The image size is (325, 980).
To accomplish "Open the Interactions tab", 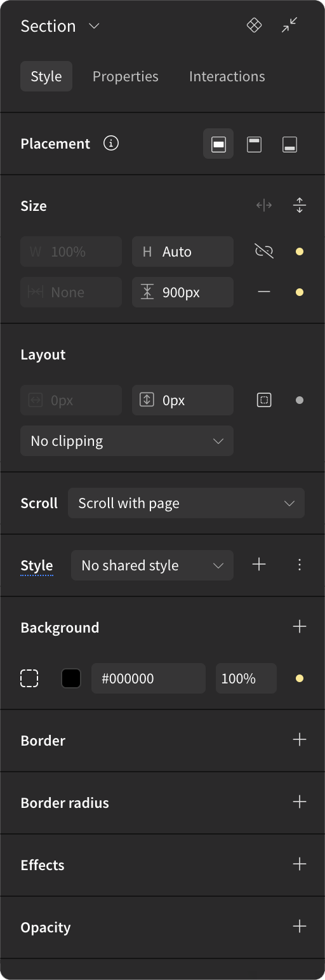I will [x=227, y=76].
